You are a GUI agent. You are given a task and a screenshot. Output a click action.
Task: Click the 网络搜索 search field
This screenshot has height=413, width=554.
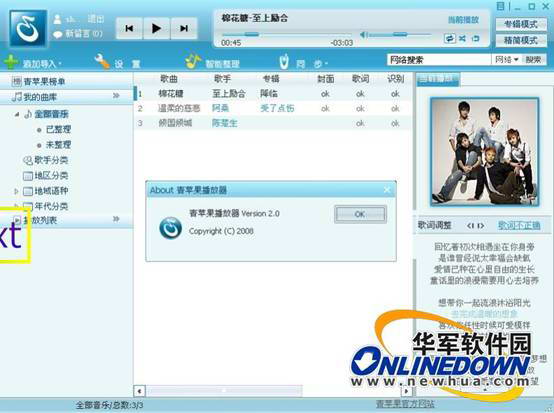click(438, 60)
